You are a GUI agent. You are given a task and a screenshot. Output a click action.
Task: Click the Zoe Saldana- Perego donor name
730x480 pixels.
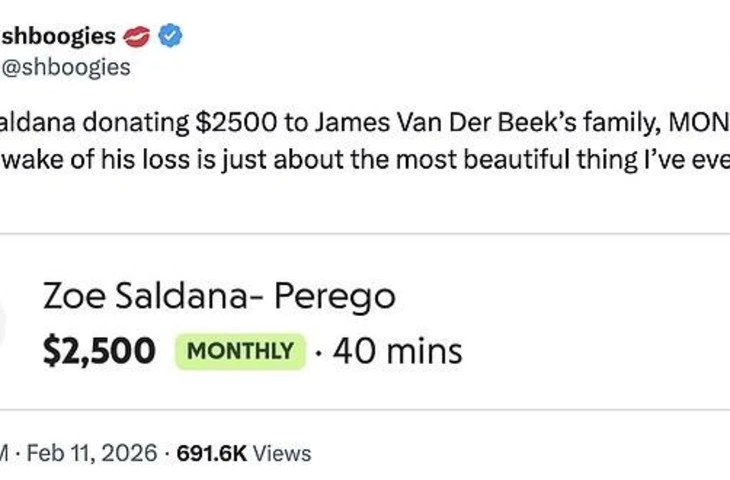pyautogui.click(x=219, y=296)
